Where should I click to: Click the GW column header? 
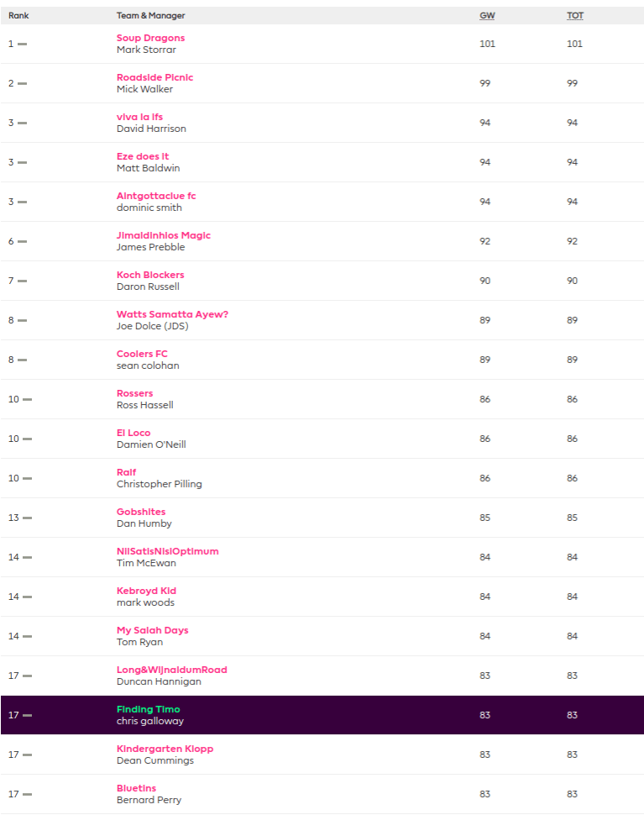coord(487,15)
